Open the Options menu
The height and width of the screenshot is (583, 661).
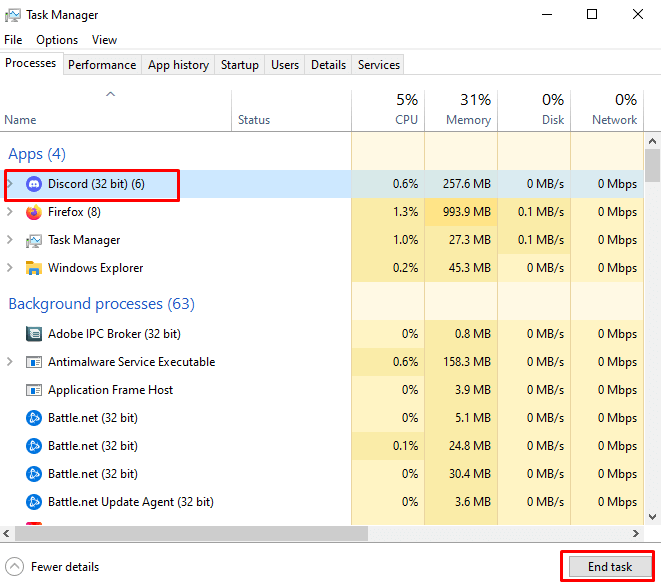[x=57, y=40]
